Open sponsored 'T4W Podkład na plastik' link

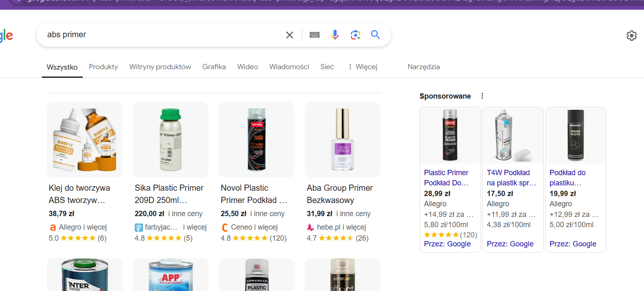tap(511, 178)
